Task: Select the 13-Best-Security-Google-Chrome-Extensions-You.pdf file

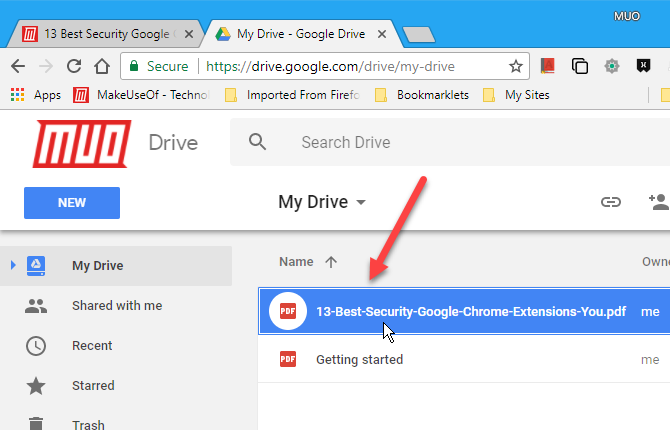Action: (464, 311)
